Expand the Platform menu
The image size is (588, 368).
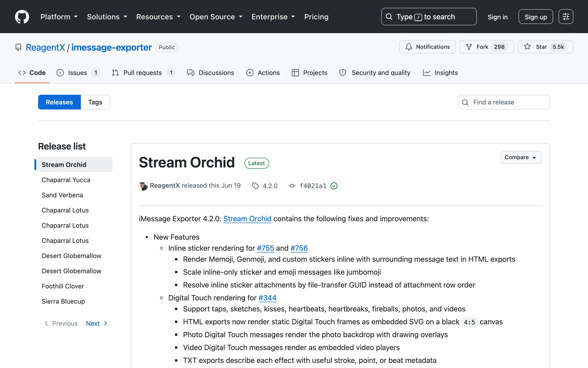point(59,17)
